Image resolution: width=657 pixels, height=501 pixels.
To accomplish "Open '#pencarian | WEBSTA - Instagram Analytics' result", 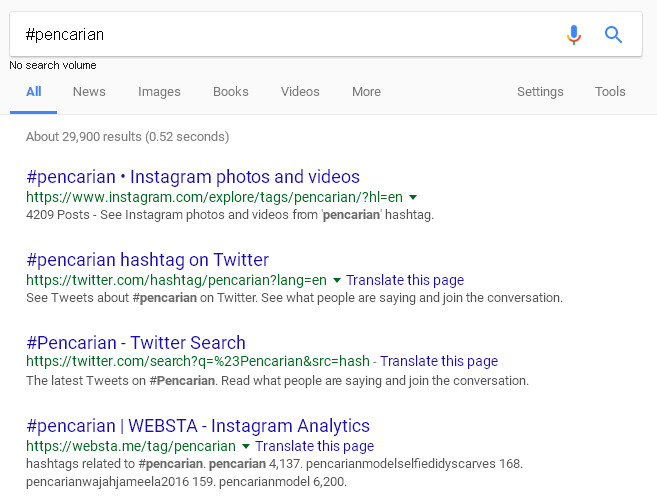I will [198, 426].
